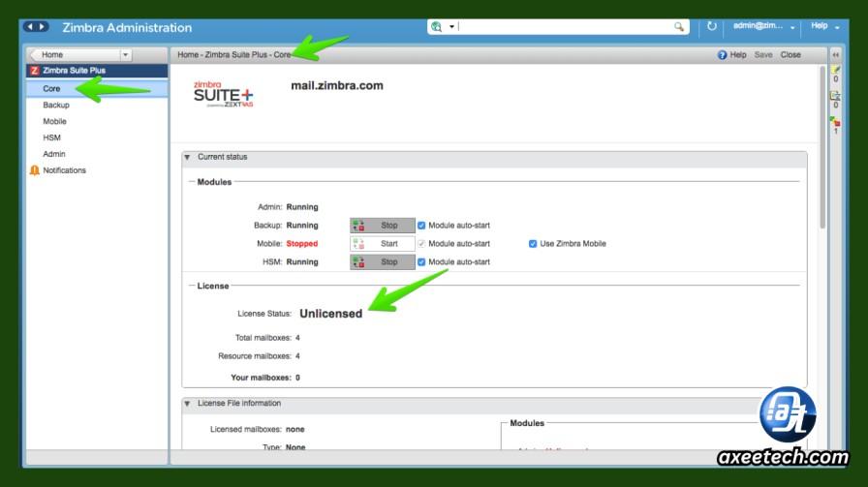
Task: Open HSM section in sidebar
Action: point(51,137)
